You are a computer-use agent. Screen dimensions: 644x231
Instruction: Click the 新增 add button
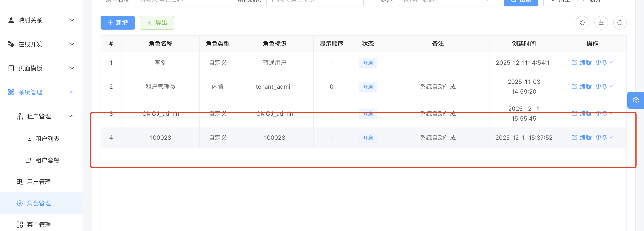tap(117, 23)
